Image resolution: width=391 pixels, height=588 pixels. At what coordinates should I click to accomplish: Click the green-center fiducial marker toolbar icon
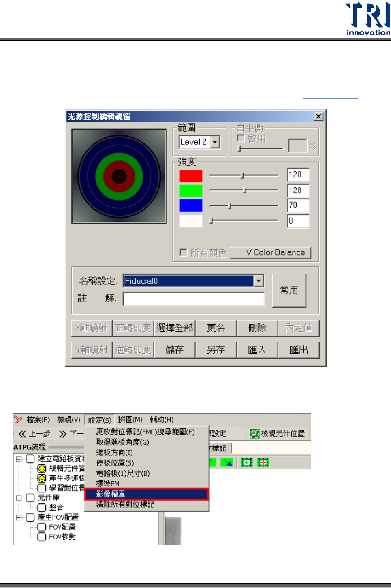click(246, 462)
